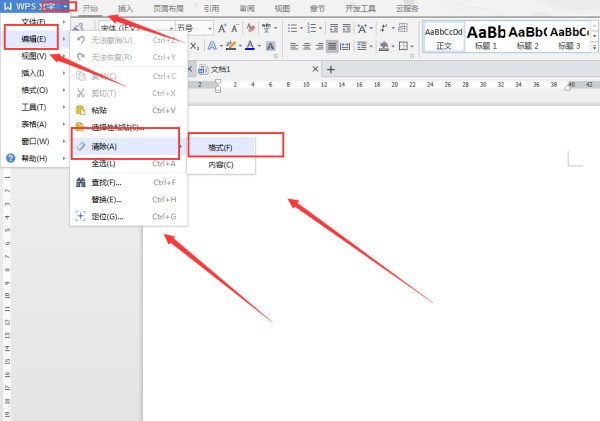This screenshot has width=600, height=421.
Task: Click the font color red A button
Action: [x=252, y=46]
